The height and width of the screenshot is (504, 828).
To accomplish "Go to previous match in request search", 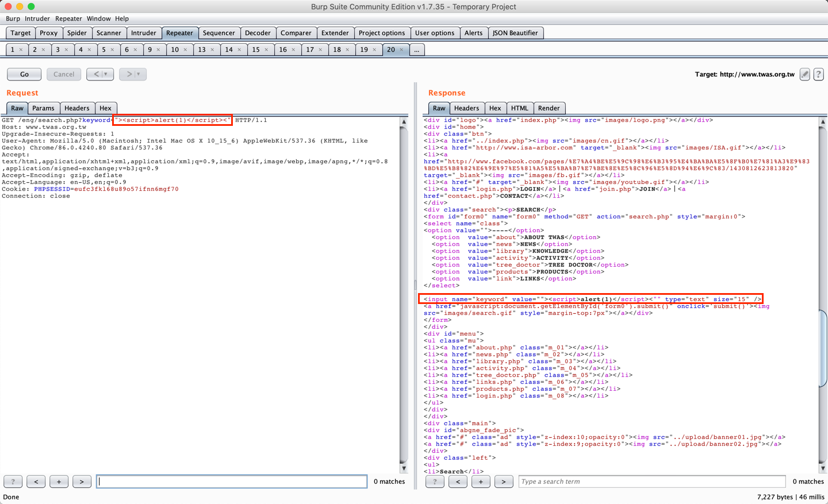I will (36, 482).
